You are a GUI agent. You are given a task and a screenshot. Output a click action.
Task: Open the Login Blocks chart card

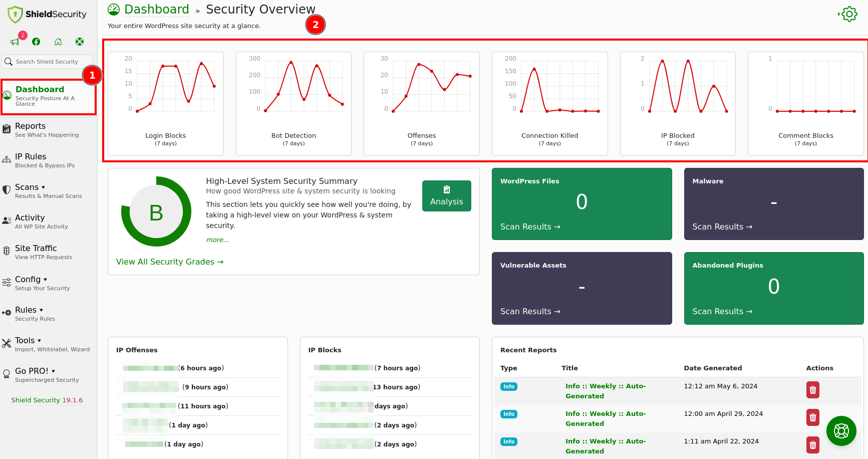(166, 104)
